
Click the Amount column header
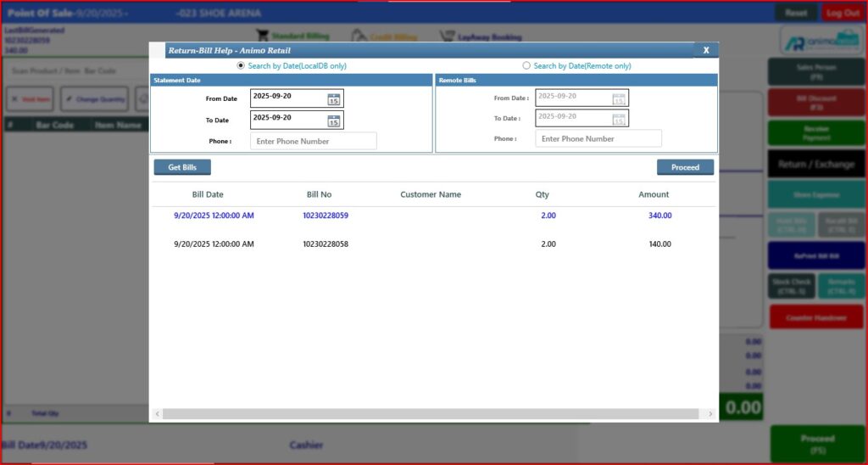654,194
